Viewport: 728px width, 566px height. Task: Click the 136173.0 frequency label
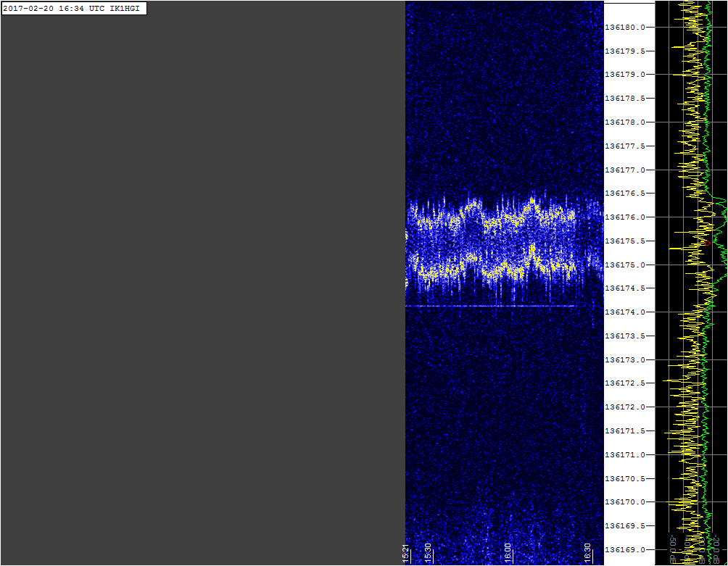click(625, 359)
